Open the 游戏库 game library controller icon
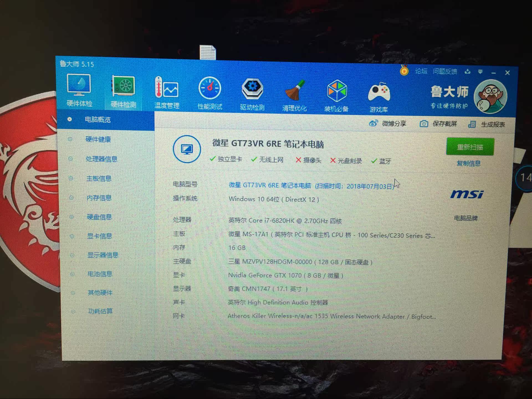 point(379,92)
